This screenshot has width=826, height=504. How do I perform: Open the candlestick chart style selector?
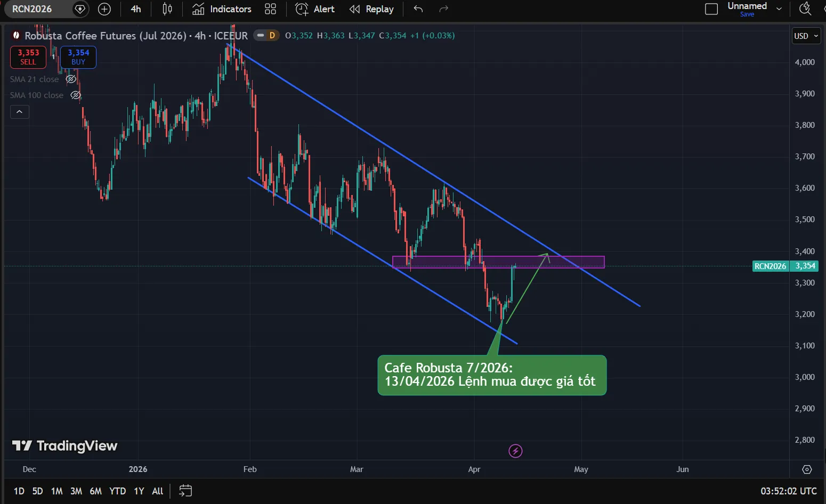pos(167,9)
